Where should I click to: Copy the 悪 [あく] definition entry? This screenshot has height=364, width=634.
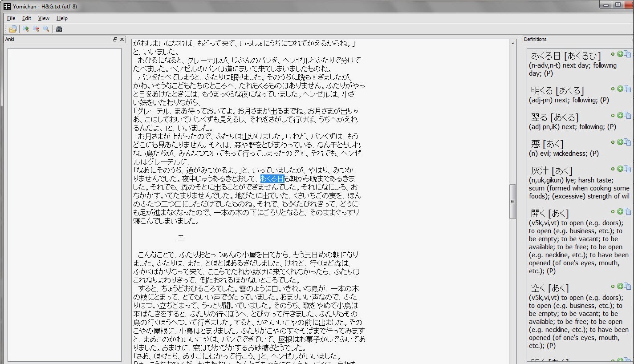[627, 142]
